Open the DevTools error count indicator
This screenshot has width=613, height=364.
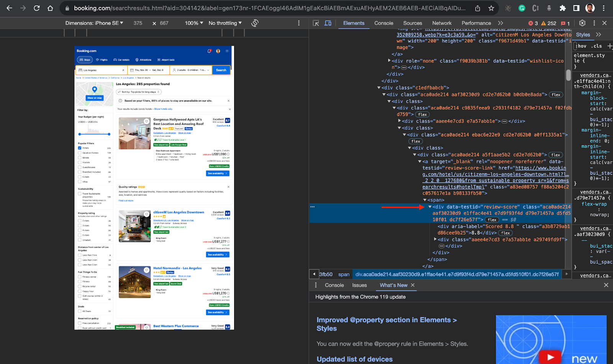point(533,23)
